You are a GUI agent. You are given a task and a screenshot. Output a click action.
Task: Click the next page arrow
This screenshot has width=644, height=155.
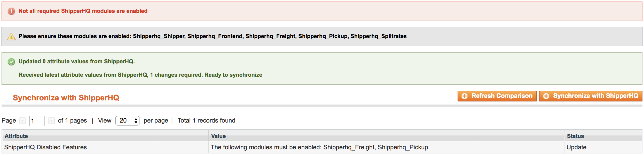[x=52, y=120]
